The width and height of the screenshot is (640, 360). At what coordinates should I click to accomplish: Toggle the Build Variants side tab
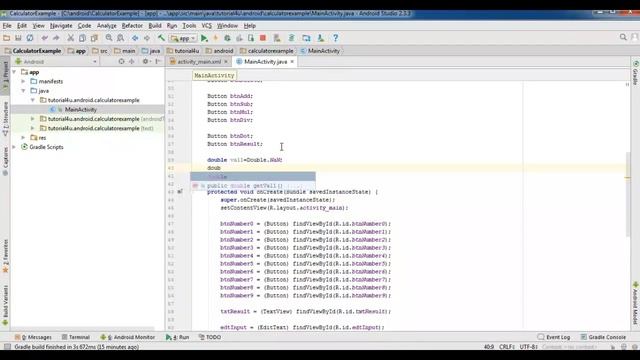[x=5, y=305]
